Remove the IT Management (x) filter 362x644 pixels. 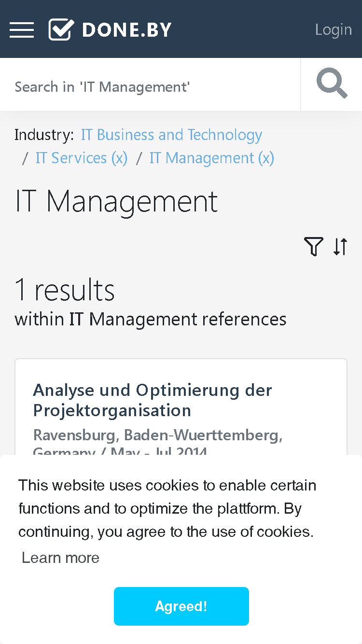click(x=212, y=158)
